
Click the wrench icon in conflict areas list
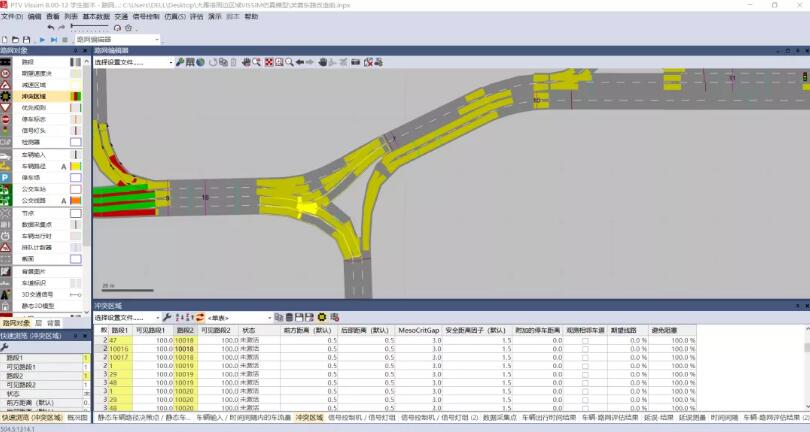pos(166,317)
